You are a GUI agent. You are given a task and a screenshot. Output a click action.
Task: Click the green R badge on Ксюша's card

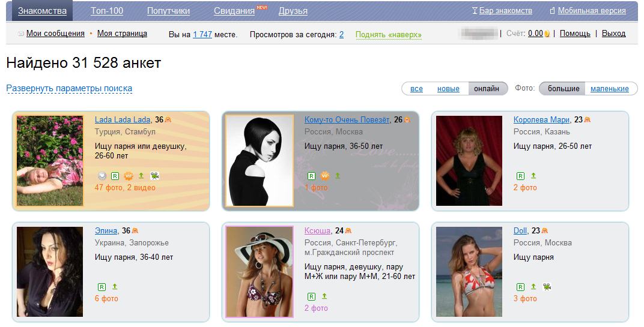pyautogui.click(x=311, y=296)
